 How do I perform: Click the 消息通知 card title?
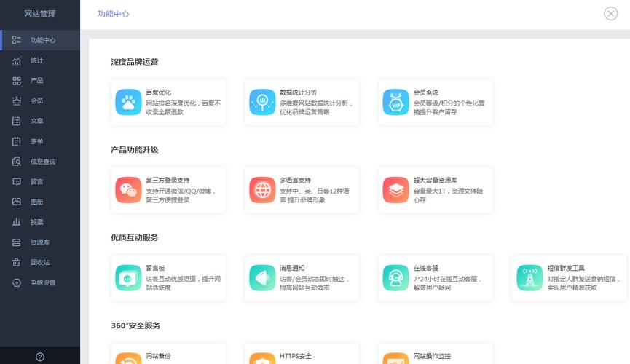click(x=292, y=268)
